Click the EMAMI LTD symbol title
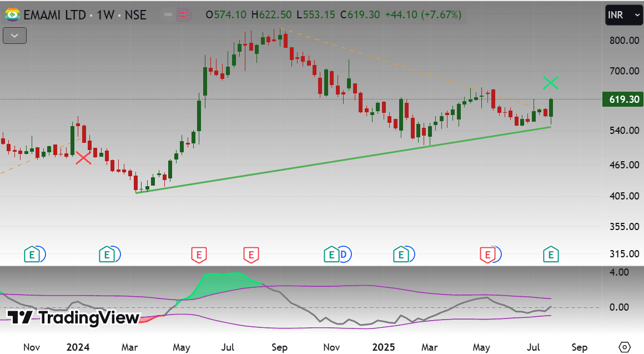644x354 pixels. 54,15
